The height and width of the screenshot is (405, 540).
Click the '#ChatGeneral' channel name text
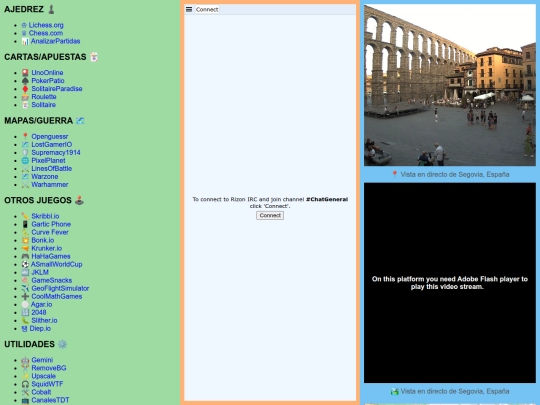click(327, 199)
